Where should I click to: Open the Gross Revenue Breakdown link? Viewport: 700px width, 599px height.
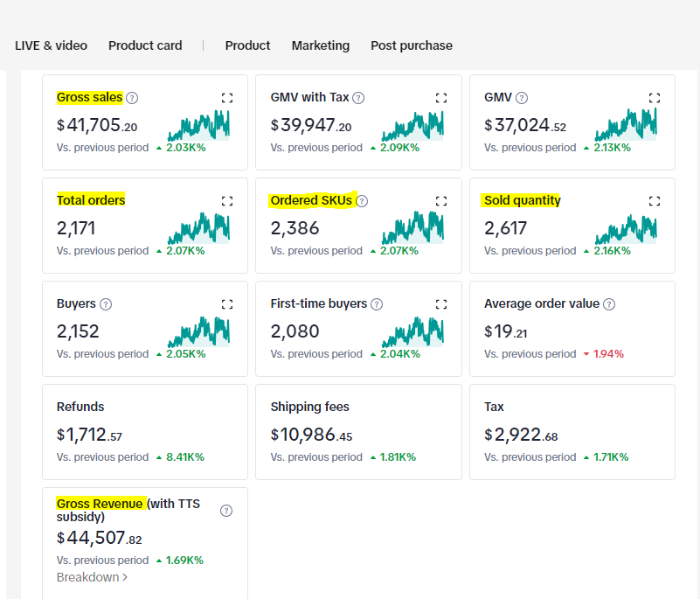click(x=92, y=577)
